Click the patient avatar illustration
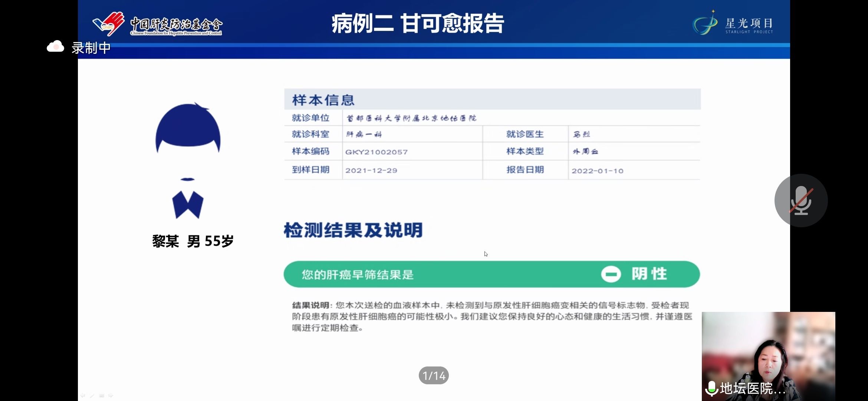Screen dimensions: 868x401 pos(188,160)
